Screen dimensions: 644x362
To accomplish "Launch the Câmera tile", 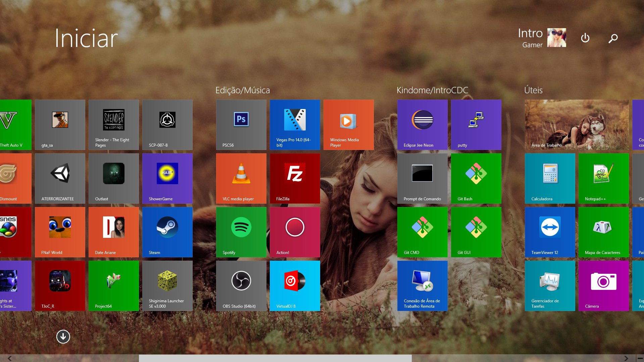I will coord(604,286).
